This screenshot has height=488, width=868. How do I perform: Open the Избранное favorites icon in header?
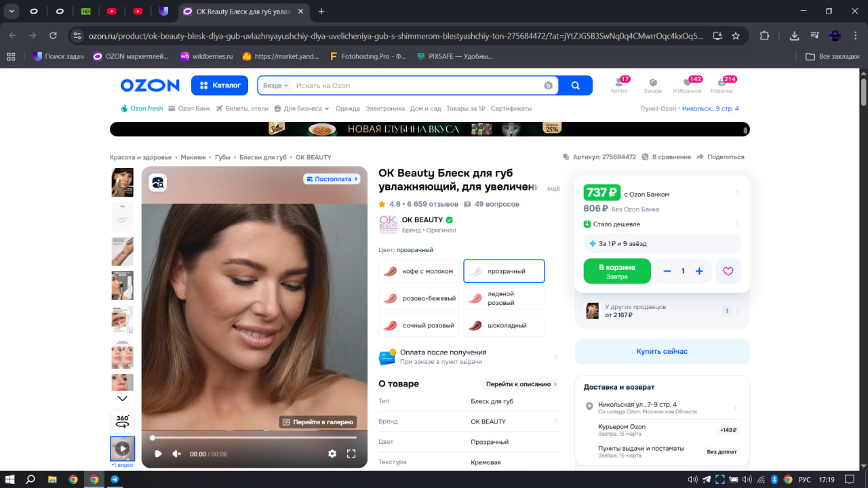click(687, 85)
